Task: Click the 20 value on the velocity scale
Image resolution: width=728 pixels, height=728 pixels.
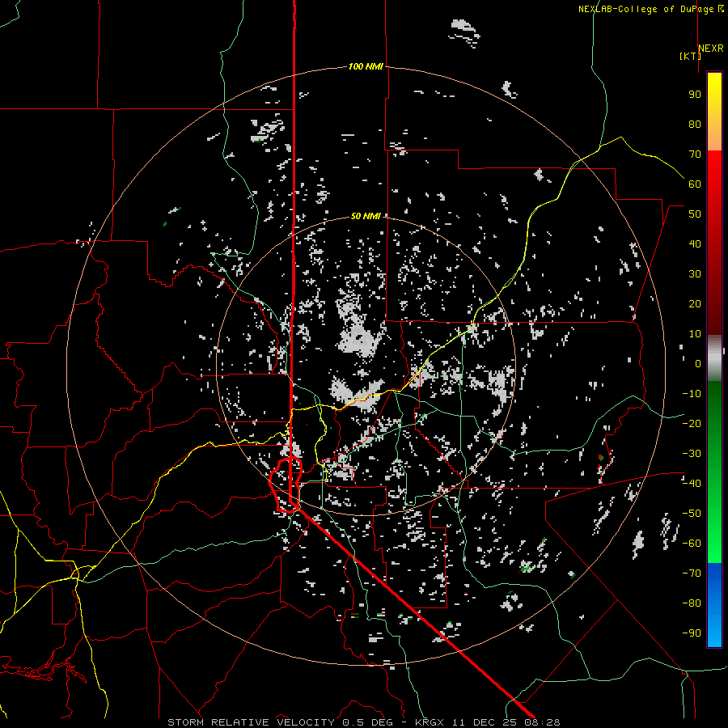Action: pyautogui.click(x=695, y=304)
